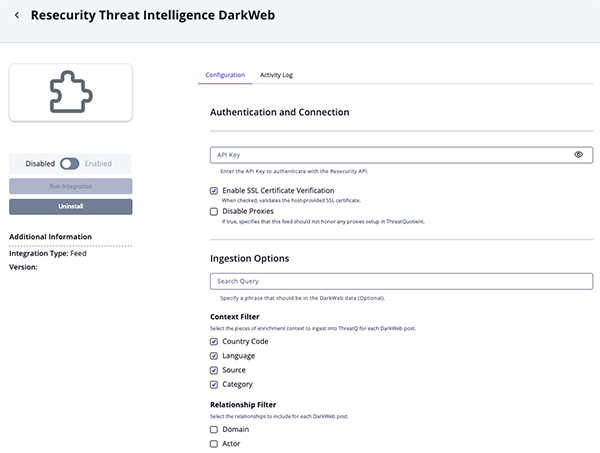Check the Disable Proxies checkbox
The height and width of the screenshot is (453, 600).
coord(214,211)
